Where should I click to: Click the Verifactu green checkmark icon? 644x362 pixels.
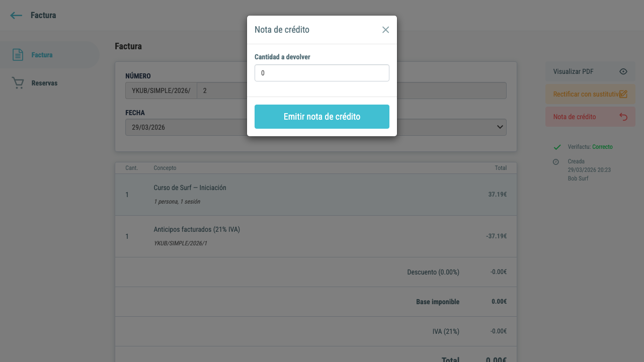557,147
